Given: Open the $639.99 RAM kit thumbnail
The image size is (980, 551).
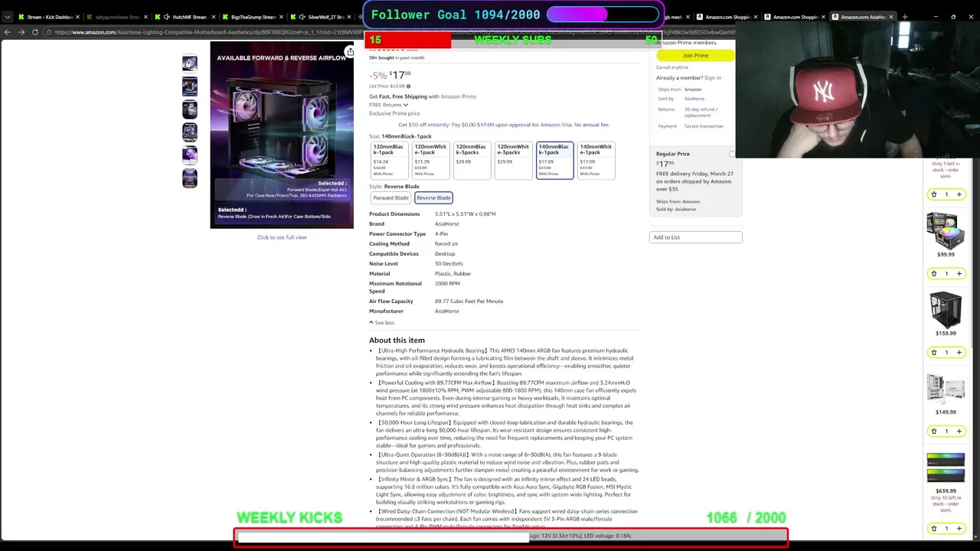Looking at the screenshot, I should 946,469.
